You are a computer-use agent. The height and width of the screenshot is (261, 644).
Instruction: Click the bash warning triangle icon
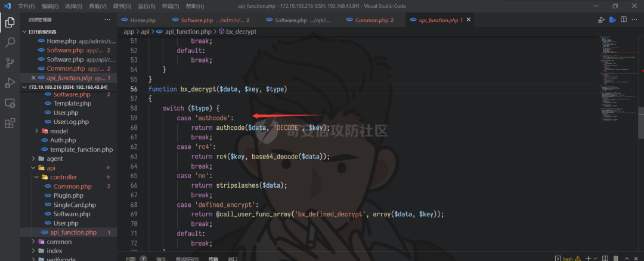[x=577, y=259]
